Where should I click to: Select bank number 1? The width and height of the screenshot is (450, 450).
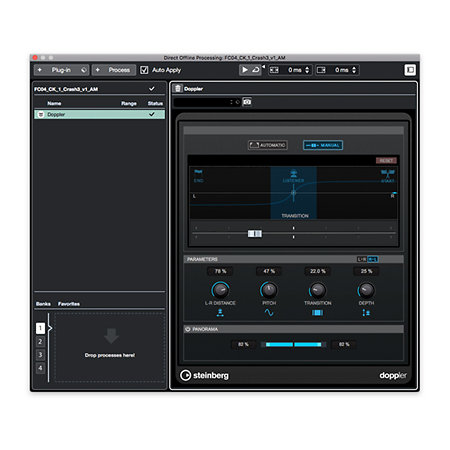pyautogui.click(x=40, y=328)
